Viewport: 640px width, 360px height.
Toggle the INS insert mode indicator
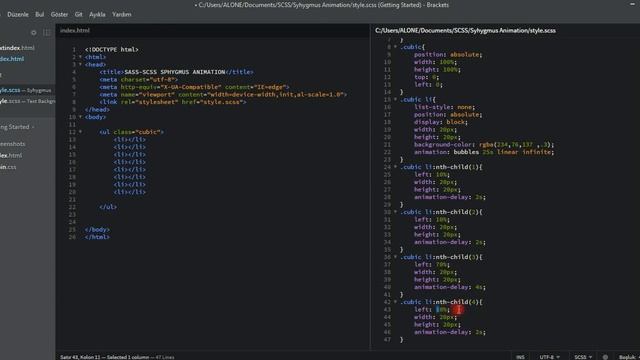tap(520, 357)
